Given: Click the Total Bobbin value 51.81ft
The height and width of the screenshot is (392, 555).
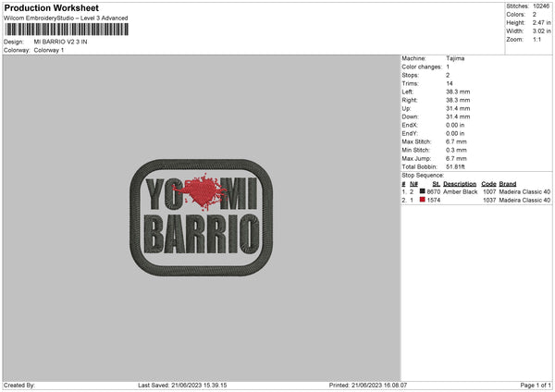Looking at the screenshot, I should (x=455, y=166).
